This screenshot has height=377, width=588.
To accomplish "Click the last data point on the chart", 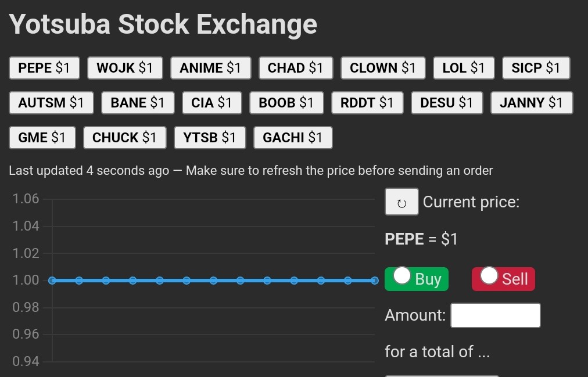I will [374, 281].
